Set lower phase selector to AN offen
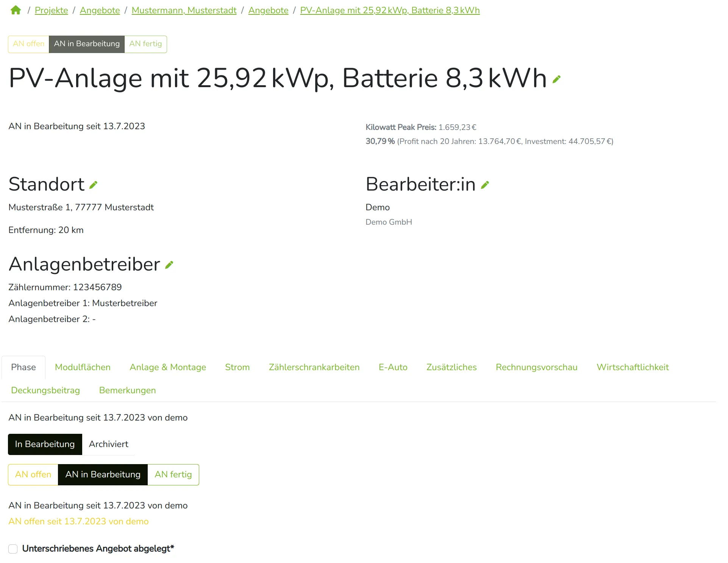728x563 pixels. pos(33,474)
